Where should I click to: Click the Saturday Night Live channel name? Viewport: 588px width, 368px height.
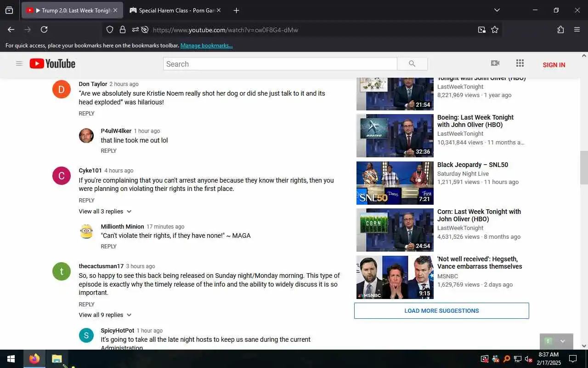coord(463,174)
